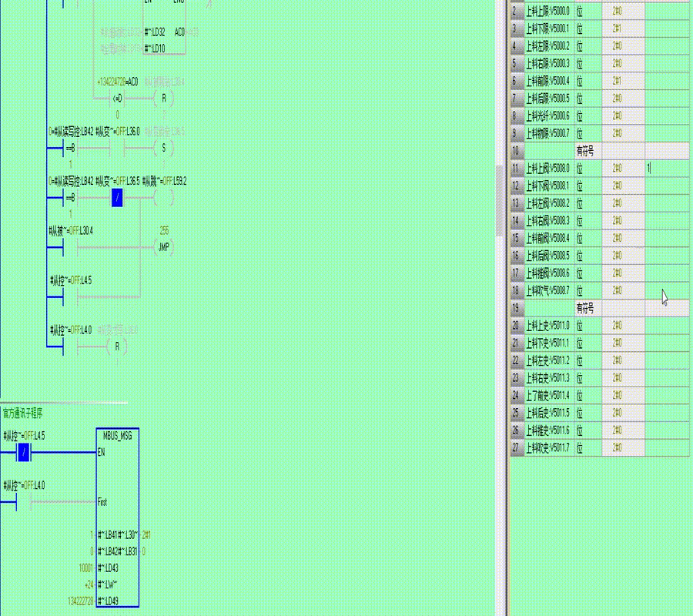Click the current value 2#0 in row 27

pos(623,447)
